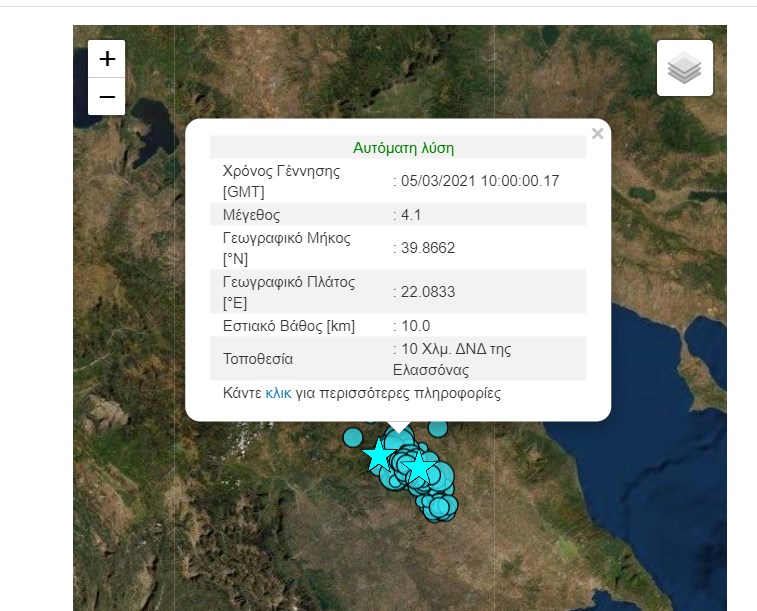Select the right cyan star marker
The image size is (757, 611).
[419, 467]
